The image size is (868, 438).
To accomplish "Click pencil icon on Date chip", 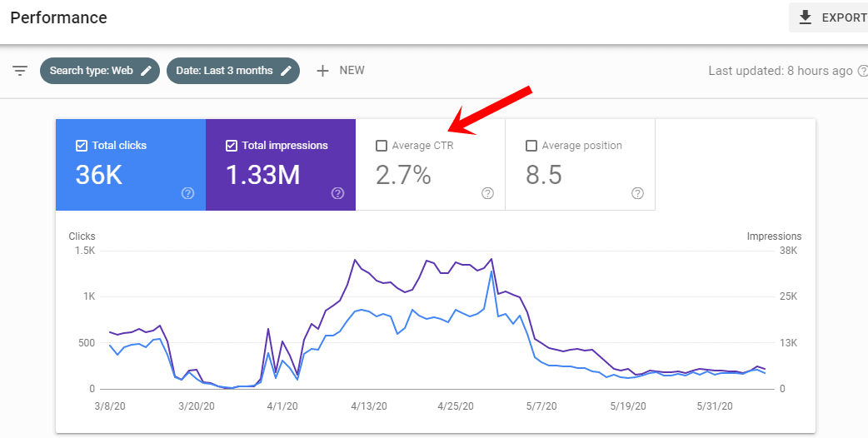I will point(287,71).
